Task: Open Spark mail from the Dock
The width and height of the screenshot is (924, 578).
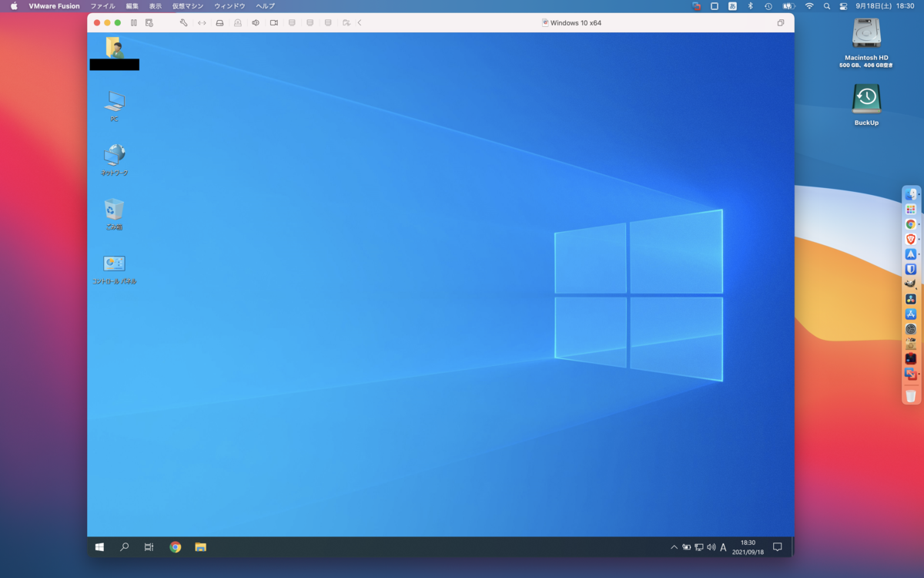Action: (x=911, y=254)
